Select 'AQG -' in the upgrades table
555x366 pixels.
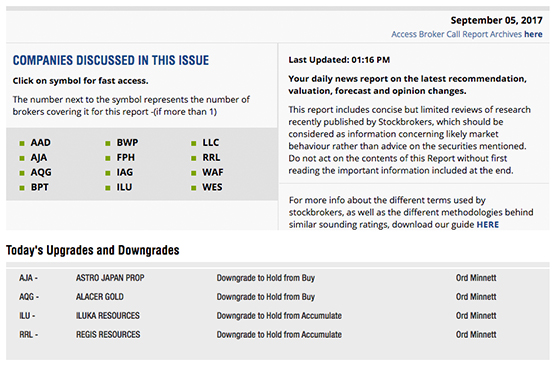coord(29,297)
